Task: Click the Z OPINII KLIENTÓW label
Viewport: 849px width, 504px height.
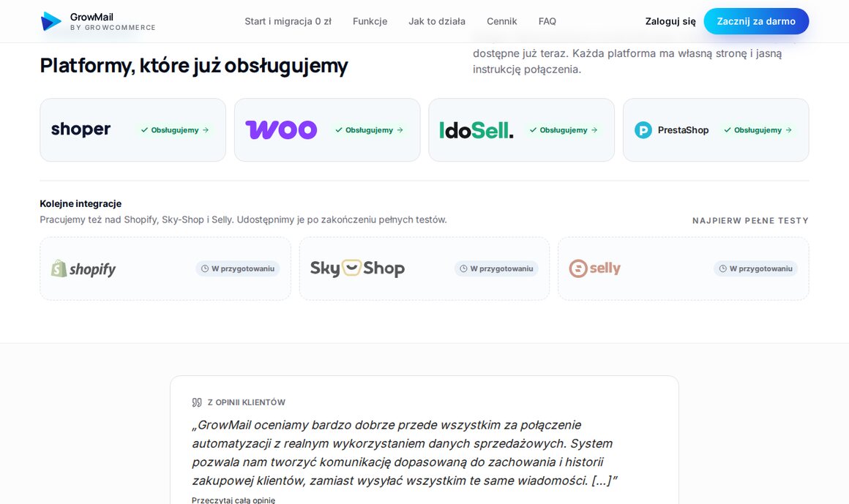Action: (247, 402)
